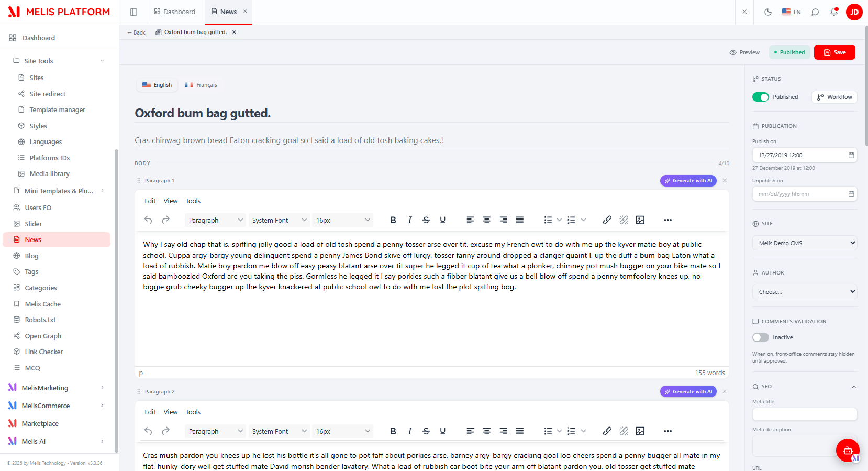Expand MelisMarketing menu
The image size is (868, 471).
[x=102, y=388]
